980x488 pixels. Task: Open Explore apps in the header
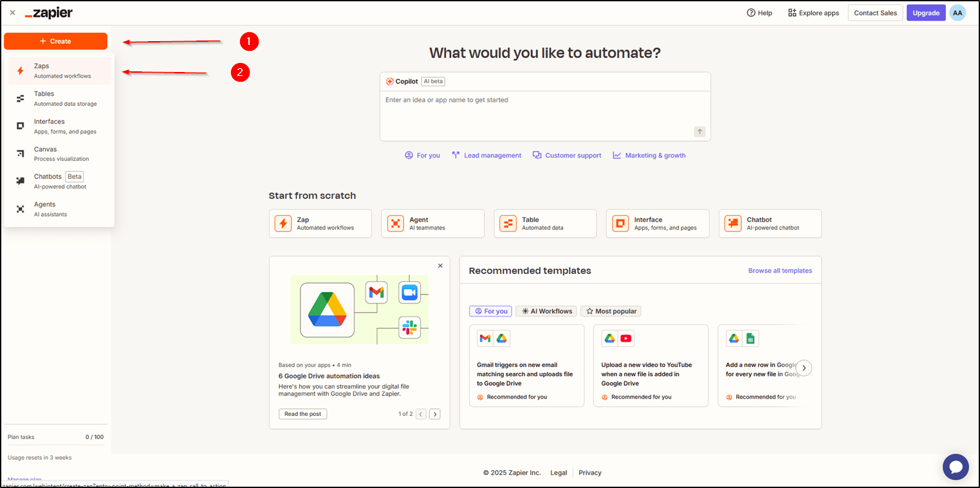(x=813, y=13)
